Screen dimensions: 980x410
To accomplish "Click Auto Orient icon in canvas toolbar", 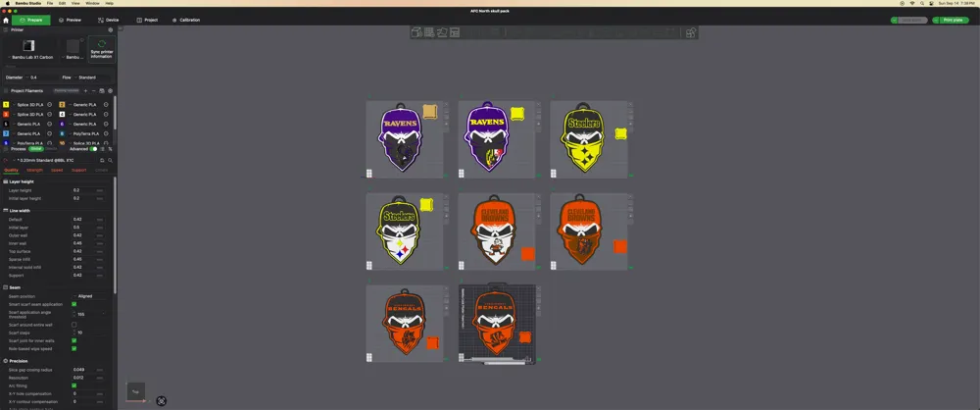I will [x=443, y=32].
